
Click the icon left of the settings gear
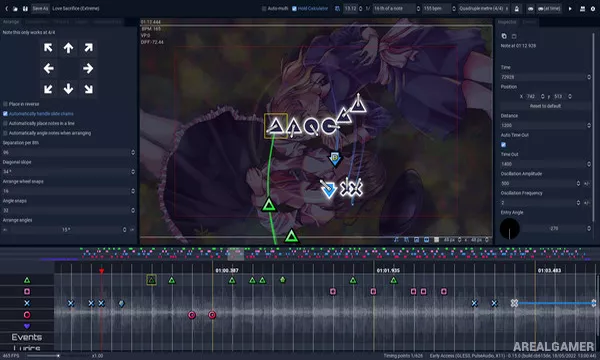click(x=582, y=8)
